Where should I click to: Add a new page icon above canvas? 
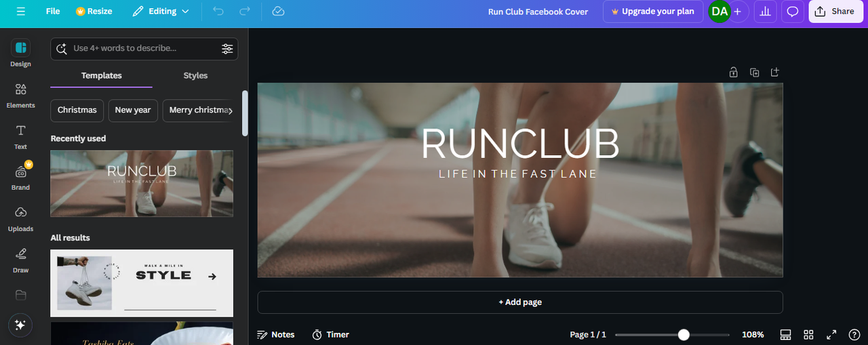tap(775, 72)
